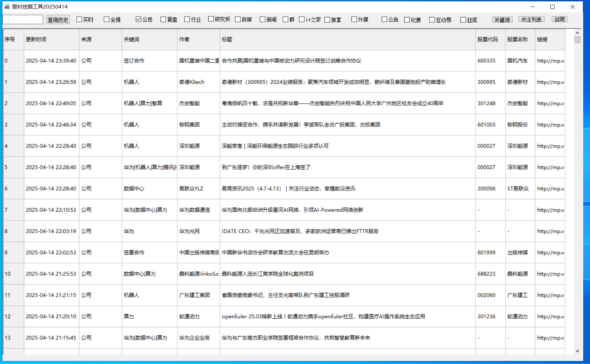Sort by the 更新时间 column header
Screen dimensions: 590x364
click(51, 40)
